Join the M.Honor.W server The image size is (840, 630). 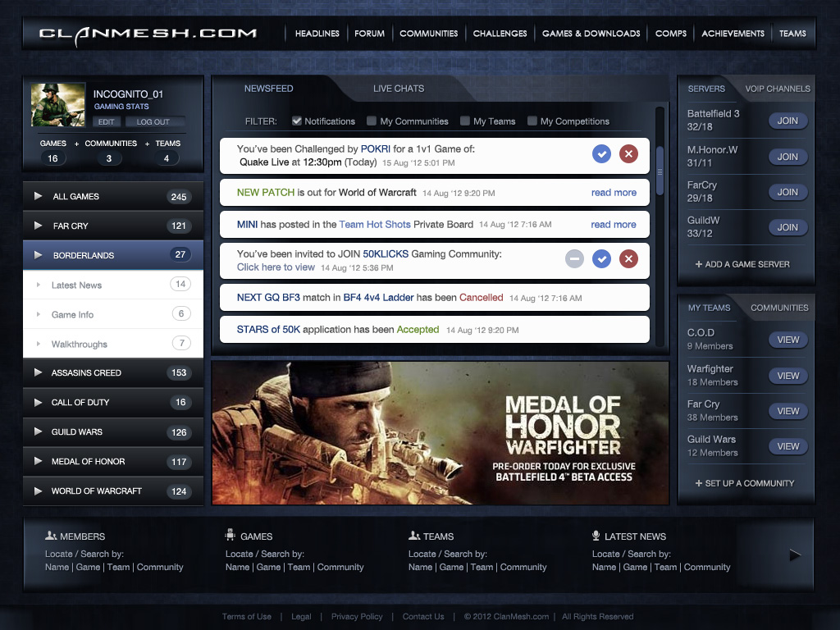787,157
